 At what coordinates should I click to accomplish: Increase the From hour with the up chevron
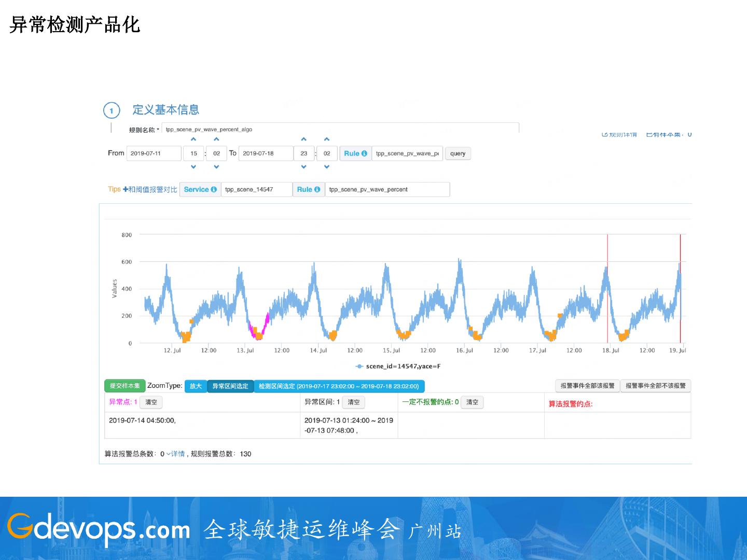click(x=193, y=139)
